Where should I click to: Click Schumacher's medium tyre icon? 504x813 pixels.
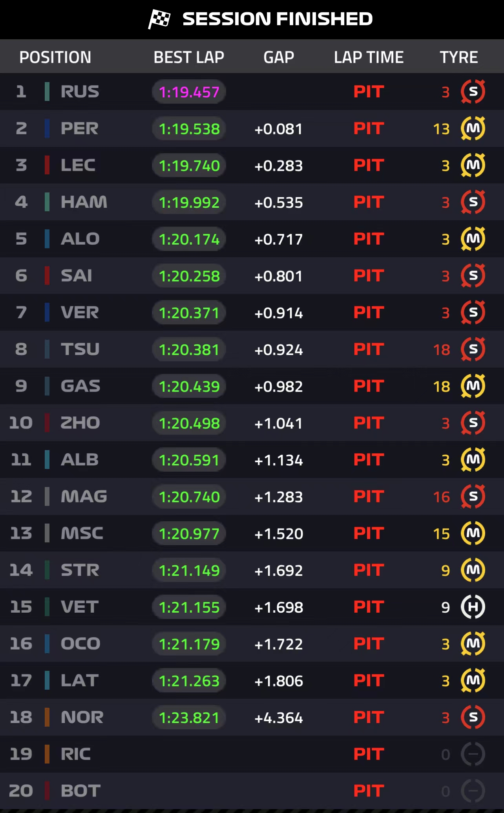pos(473,533)
